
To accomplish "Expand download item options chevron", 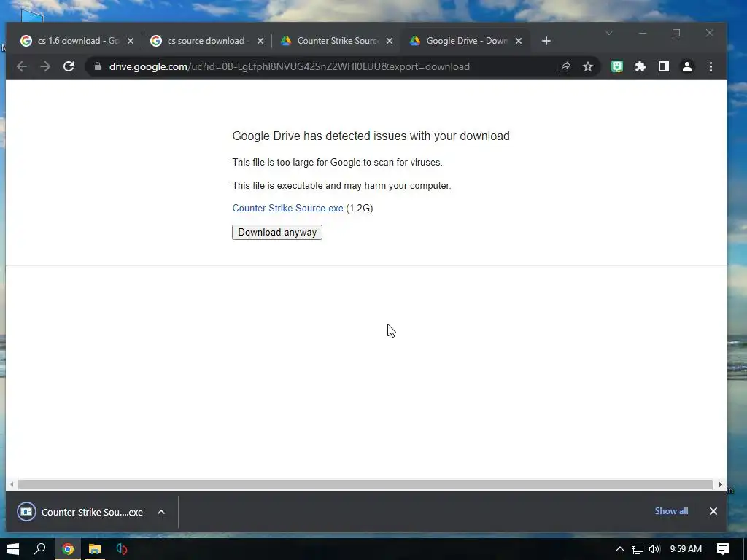I will (x=161, y=512).
